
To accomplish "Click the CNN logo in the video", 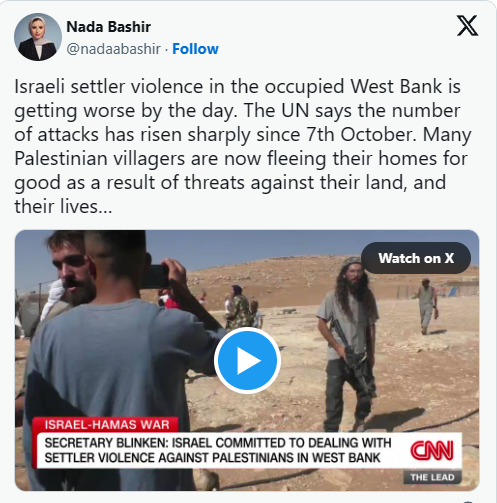I will 432,450.
